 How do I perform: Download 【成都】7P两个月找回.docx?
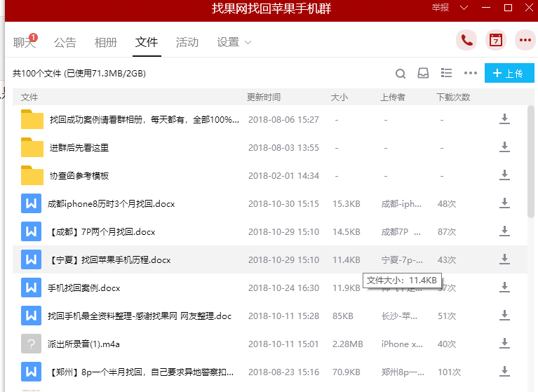click(504, 231)
